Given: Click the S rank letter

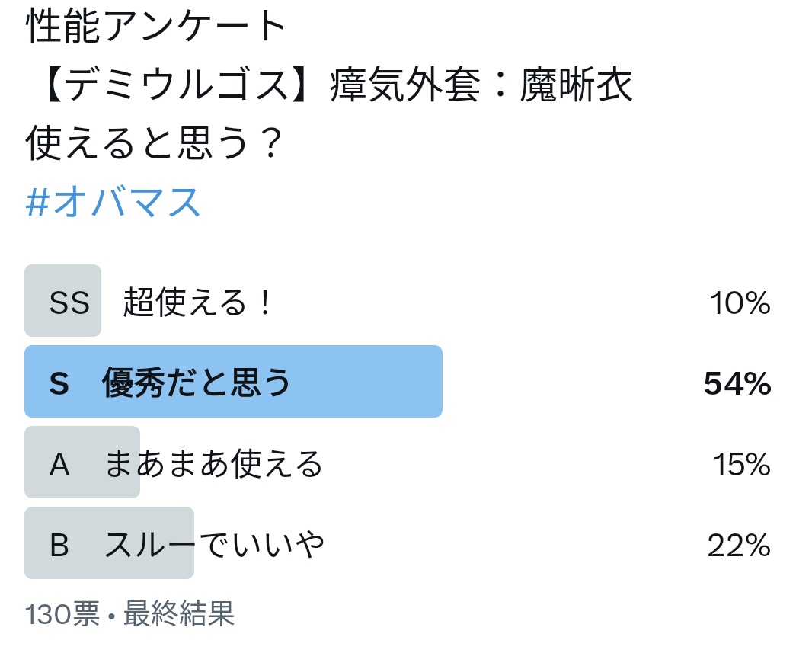Looking at the screenshot, I should 59,383.
